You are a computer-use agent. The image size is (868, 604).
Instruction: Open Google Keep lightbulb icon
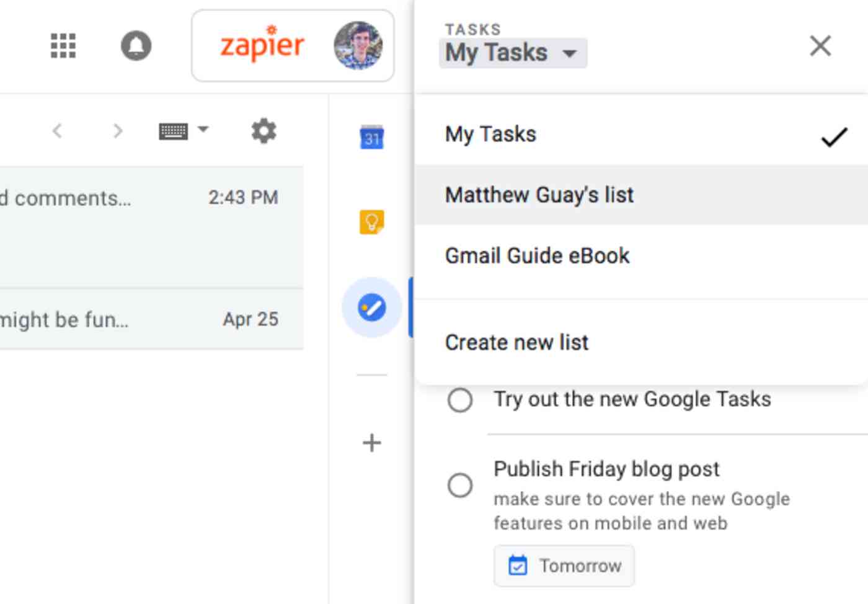tap(371, 221)
